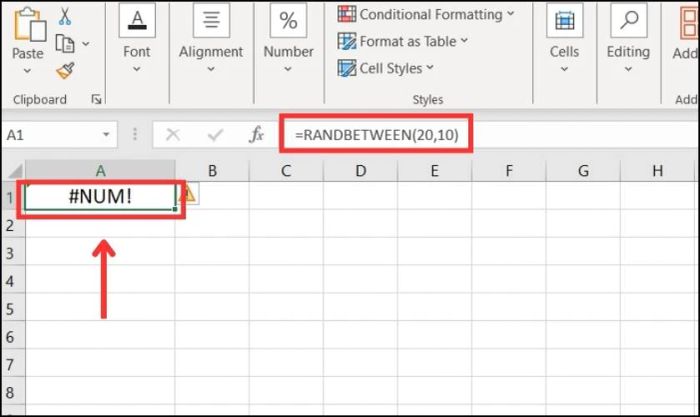700x417 pixels.
Task: Cancel formula entry with the X
Action: click(x=173, y=134)
